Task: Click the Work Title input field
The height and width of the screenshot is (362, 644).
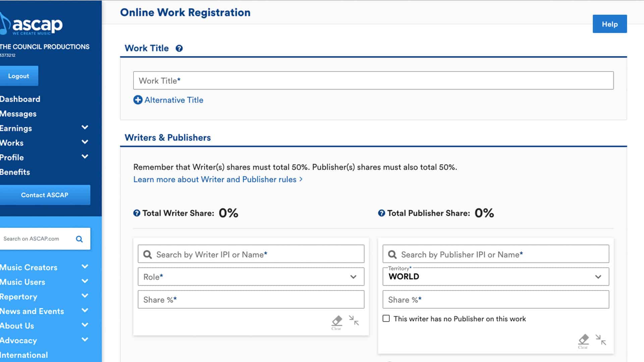Action: pyautogui.click(x=373, y=80)
